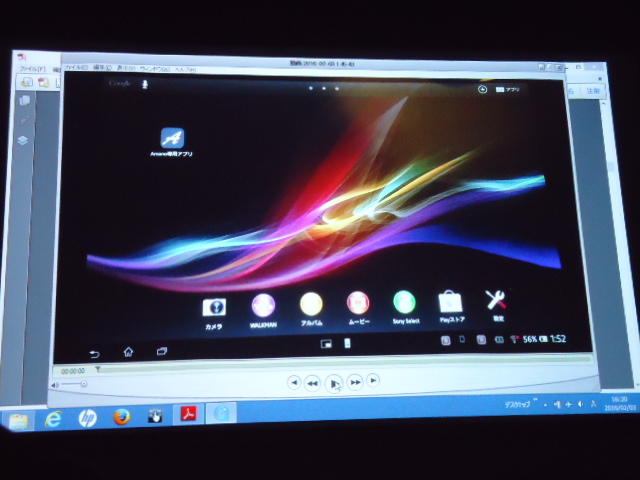
Task: Tap the Android home button
Action: (x=128, y=352)
